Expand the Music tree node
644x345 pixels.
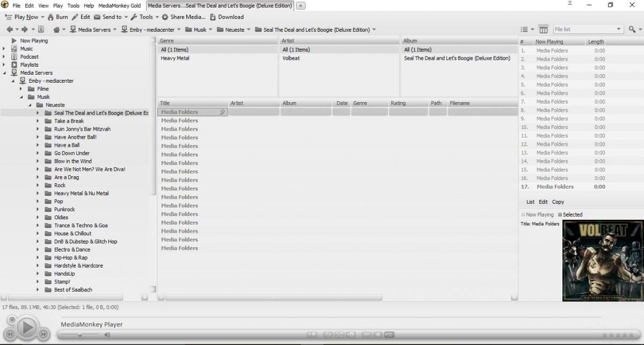4,48
